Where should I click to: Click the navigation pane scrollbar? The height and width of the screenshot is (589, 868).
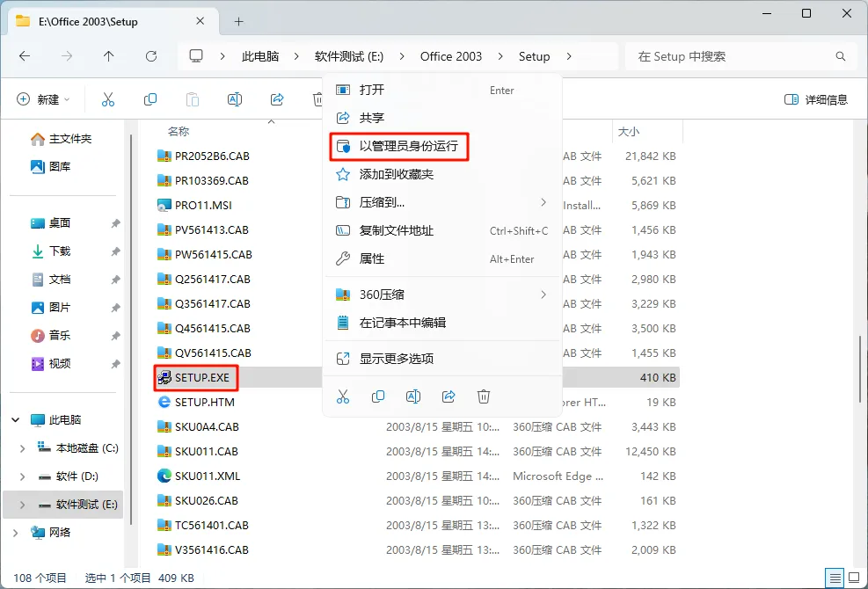pos(131,330)
